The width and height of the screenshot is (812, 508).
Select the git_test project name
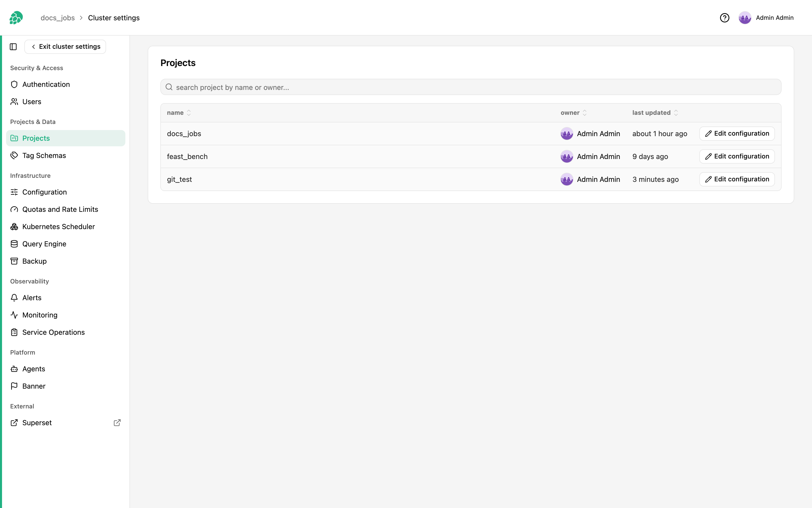179,179
